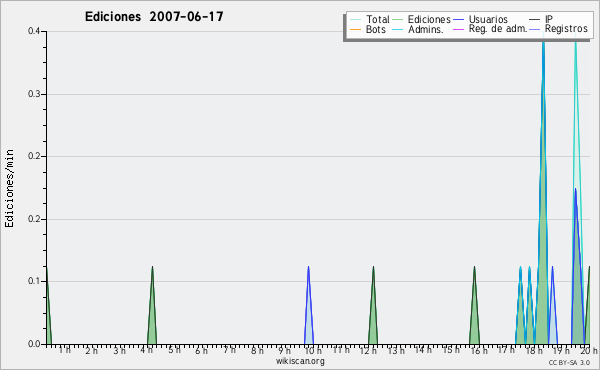
Task: Click the 11 h tick label
Action: coord(341,350)
